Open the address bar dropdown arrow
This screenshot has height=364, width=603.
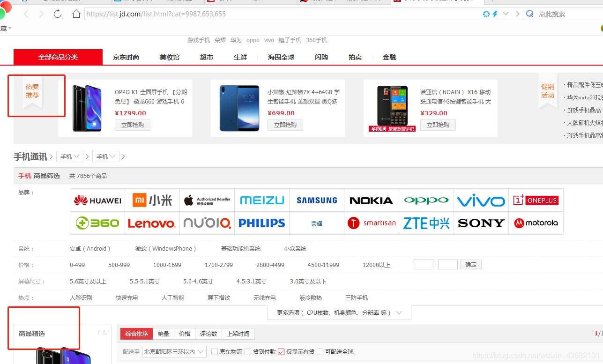click(x=506, y=14)
